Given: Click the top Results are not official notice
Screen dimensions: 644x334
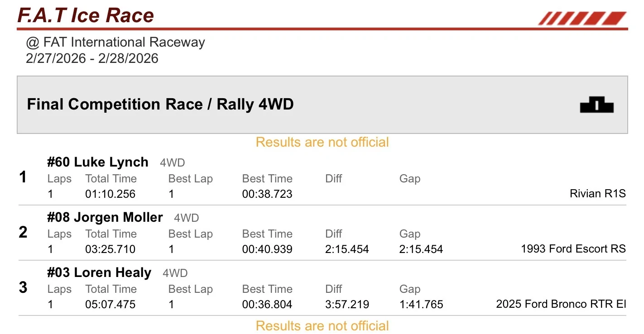Looking at the screenshot, I should click(322, 142).
